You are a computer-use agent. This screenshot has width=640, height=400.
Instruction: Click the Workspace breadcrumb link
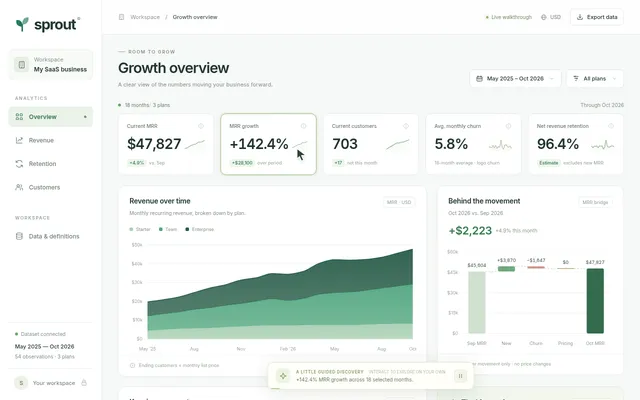pos(145,17)
